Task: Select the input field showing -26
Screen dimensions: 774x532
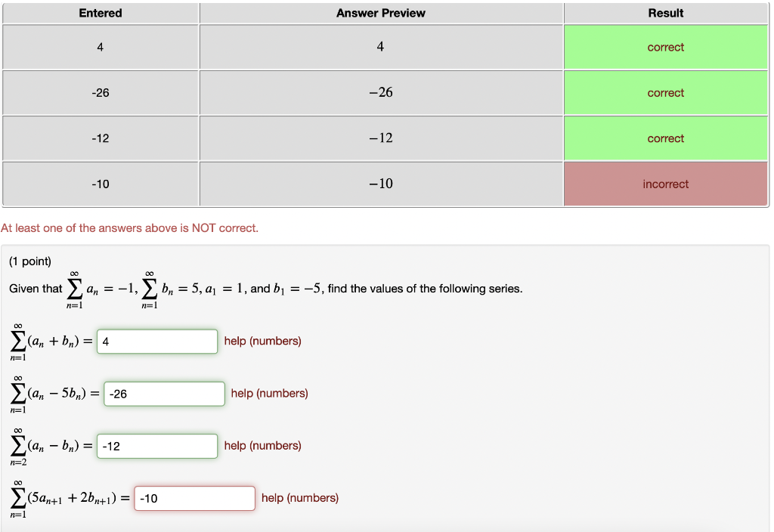Action: [163, 393]
